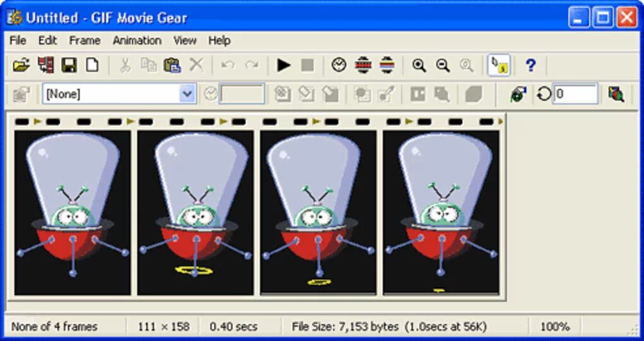
Task: Click the loop count field showing 0
Action: (575, 94)
